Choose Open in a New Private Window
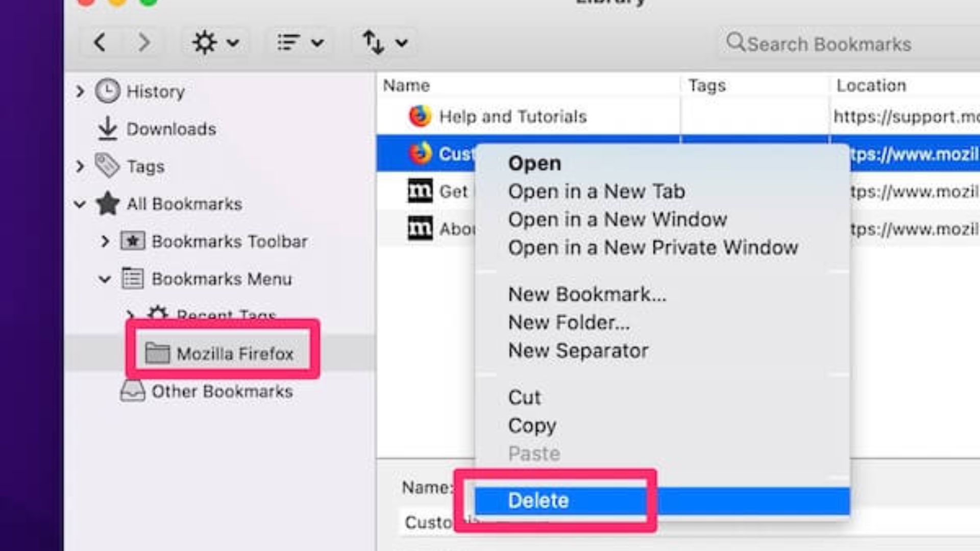The width and height of the screenshot is (980, 551). (653, 248)
